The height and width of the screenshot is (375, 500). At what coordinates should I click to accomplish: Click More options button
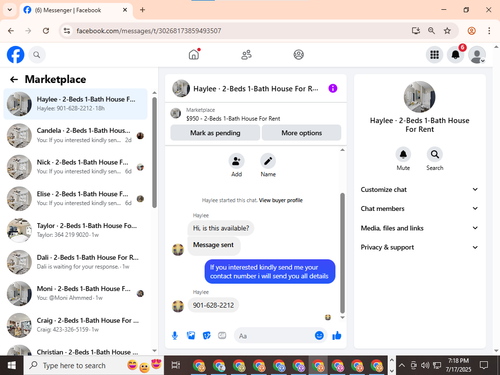pyautogui.click(x=301, y=133)
